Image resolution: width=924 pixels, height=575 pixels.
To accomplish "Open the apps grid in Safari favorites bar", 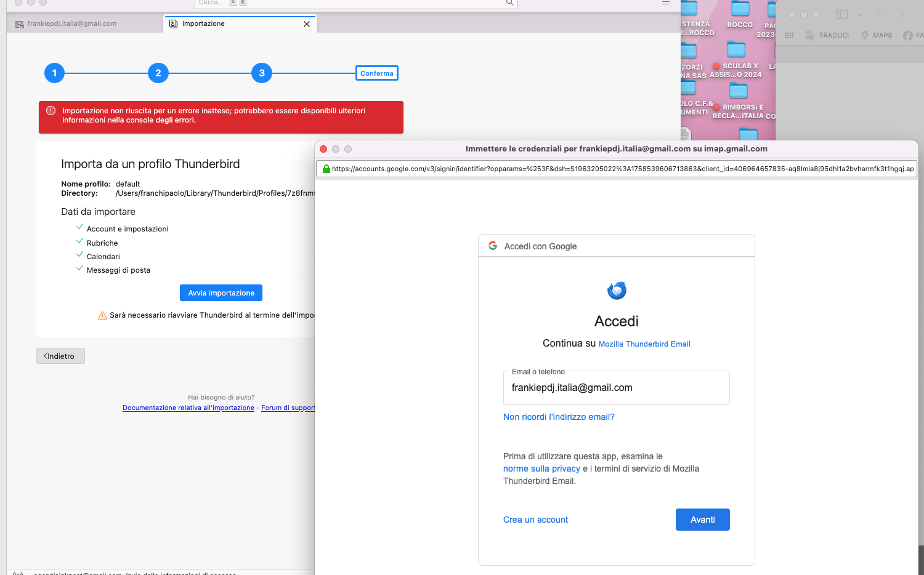I will (789, 36).
